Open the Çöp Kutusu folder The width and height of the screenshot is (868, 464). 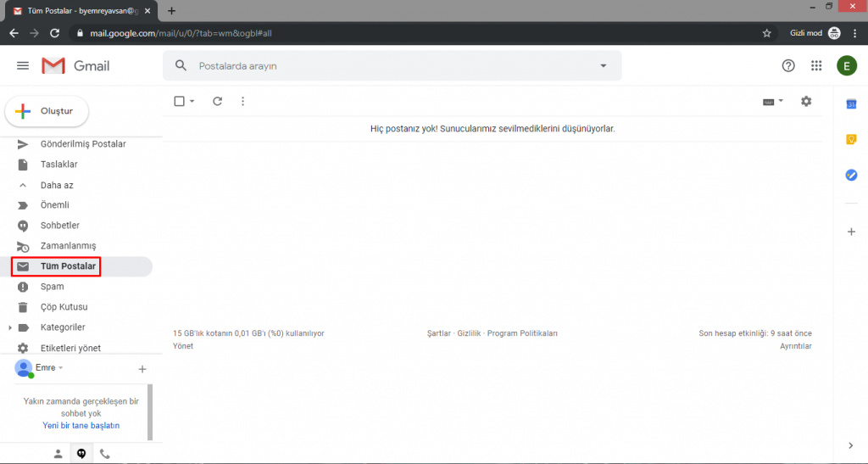point(64,307)
